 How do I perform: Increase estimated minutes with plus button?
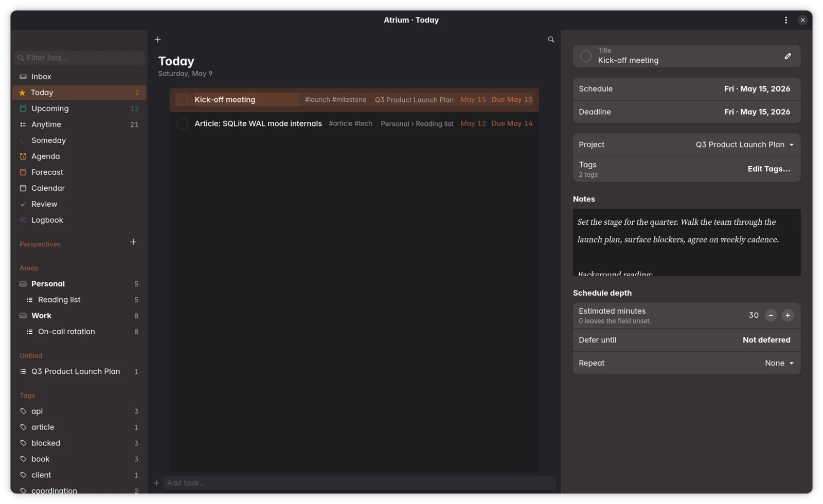click(788, 315)
